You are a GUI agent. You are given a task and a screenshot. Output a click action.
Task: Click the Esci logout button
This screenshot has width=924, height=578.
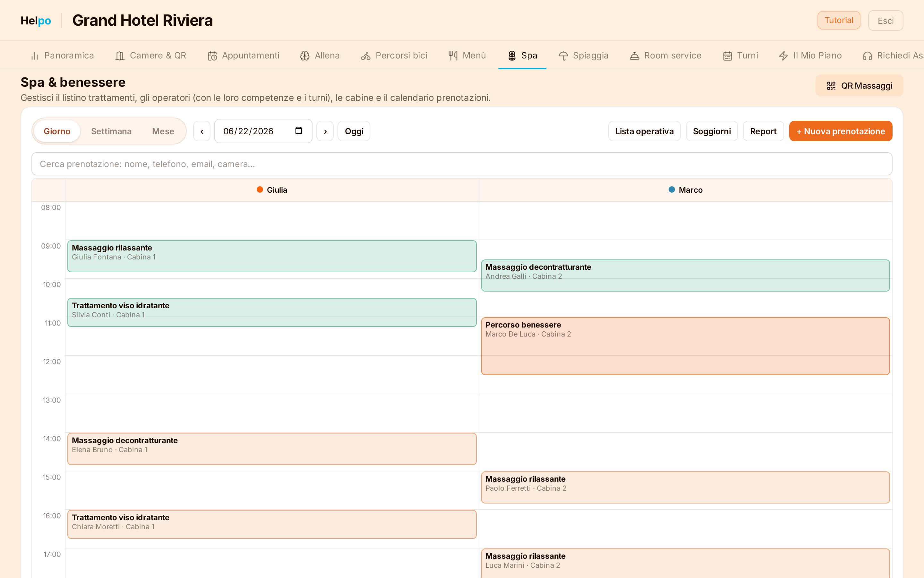point(886,21)
